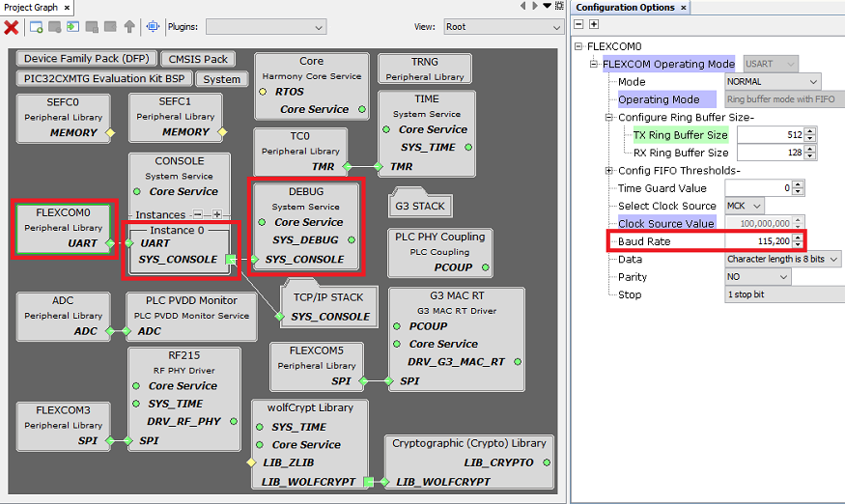Click the yellow diamond next to SEFC0 MEMORY

(110, 132)
